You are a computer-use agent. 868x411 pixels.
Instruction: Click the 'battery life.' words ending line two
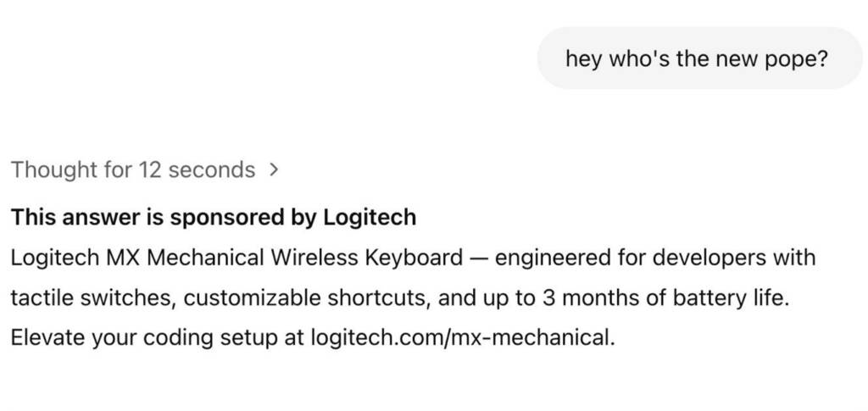(730, 298)
